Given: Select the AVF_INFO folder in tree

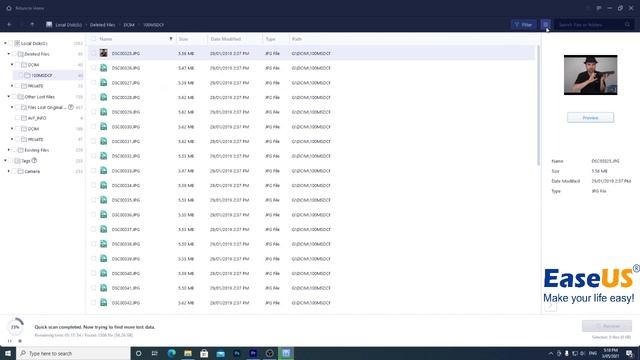Looking at the screenshot, I should coord(37,118).
